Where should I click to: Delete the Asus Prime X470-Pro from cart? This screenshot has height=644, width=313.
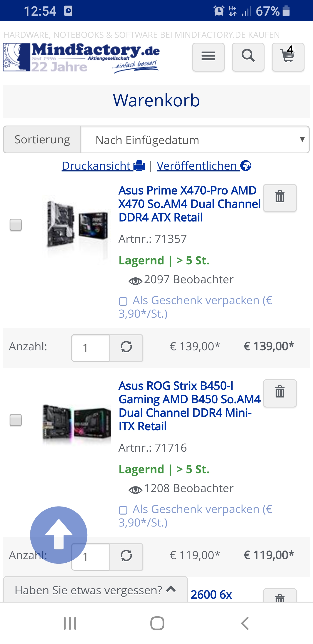click(x=279, y=197)
